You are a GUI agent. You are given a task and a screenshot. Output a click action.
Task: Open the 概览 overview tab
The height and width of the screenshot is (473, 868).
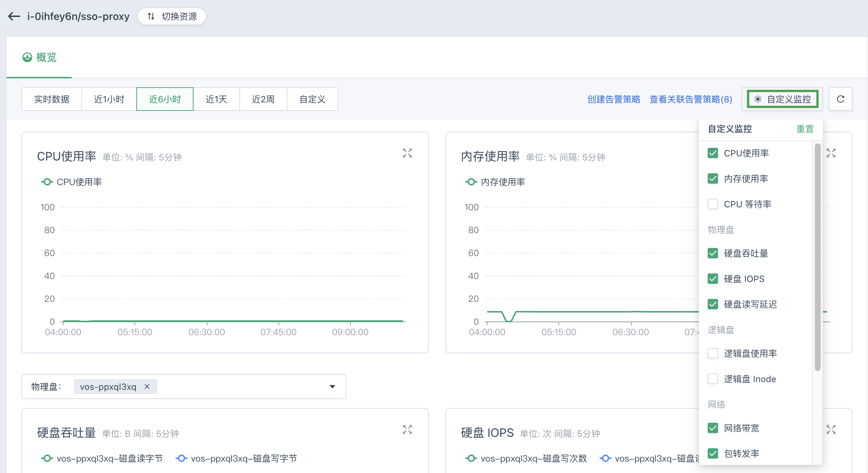(39, 57)
